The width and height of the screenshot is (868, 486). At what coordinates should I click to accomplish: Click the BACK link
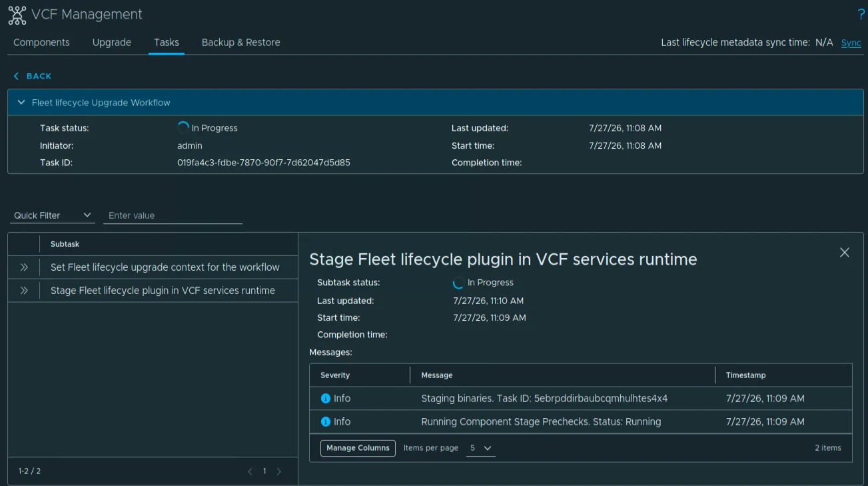pos(39,76)
